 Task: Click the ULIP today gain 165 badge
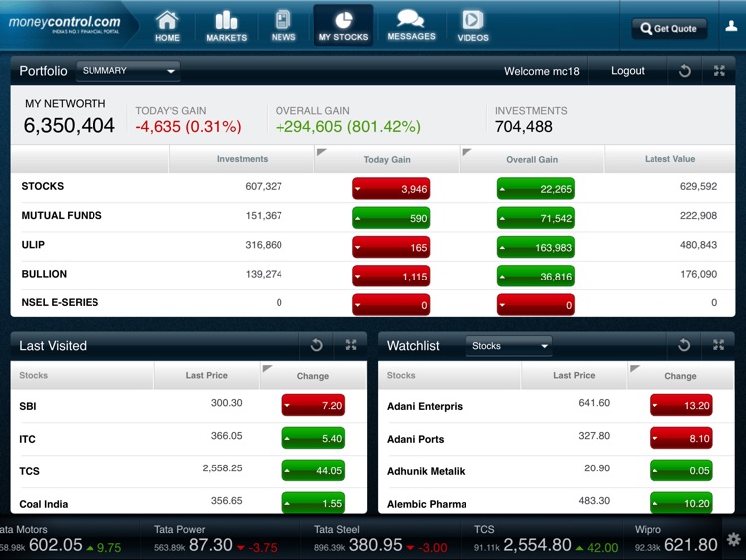coord(391,247)
